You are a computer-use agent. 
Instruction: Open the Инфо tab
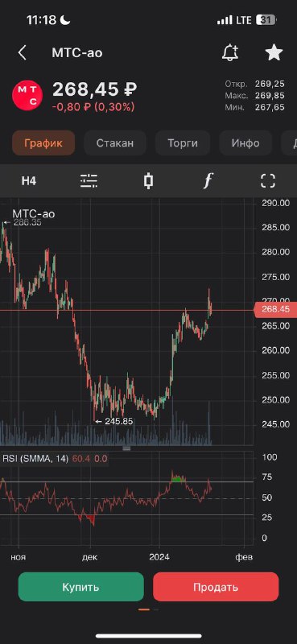245,143
